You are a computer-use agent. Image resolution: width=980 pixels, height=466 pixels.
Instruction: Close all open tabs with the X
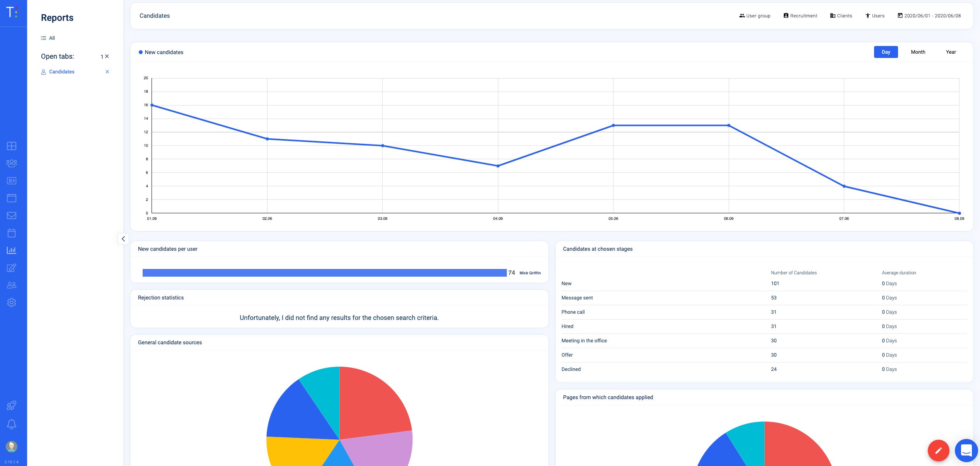107,56
